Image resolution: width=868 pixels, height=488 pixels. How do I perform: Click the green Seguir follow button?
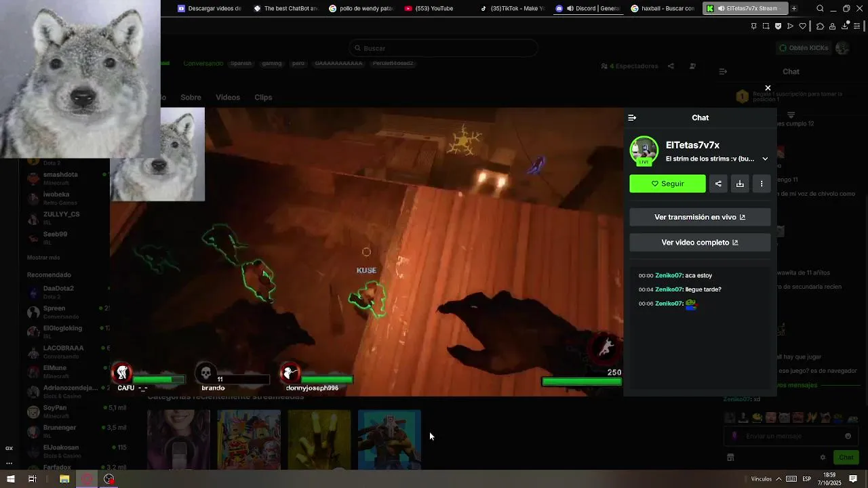coord(667,184)
